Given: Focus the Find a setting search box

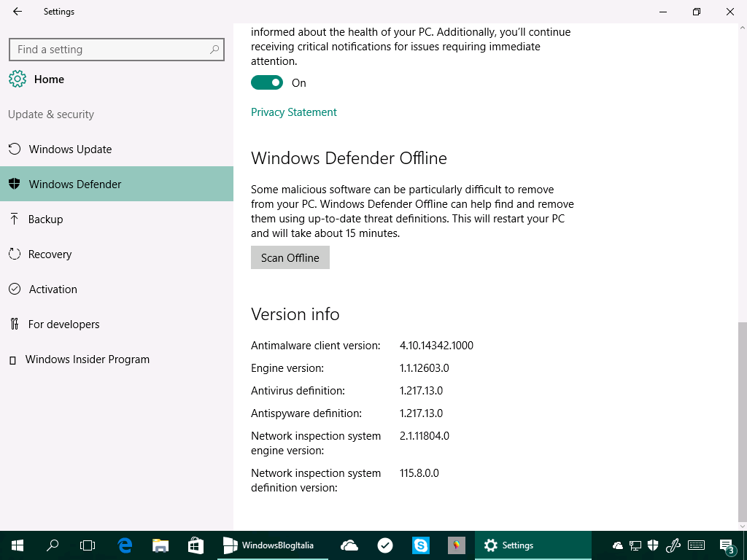Looking at the screenshot, I should coord(117,49).
